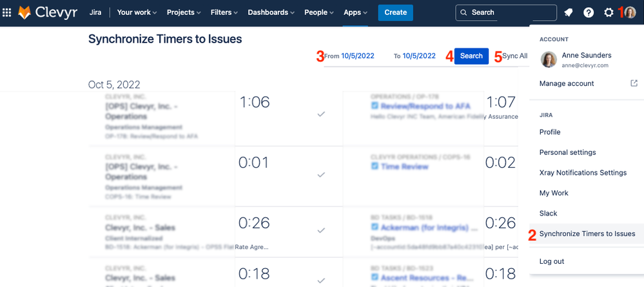
Task: Click the From date 10/5/2022
Action: click(357, 56)
